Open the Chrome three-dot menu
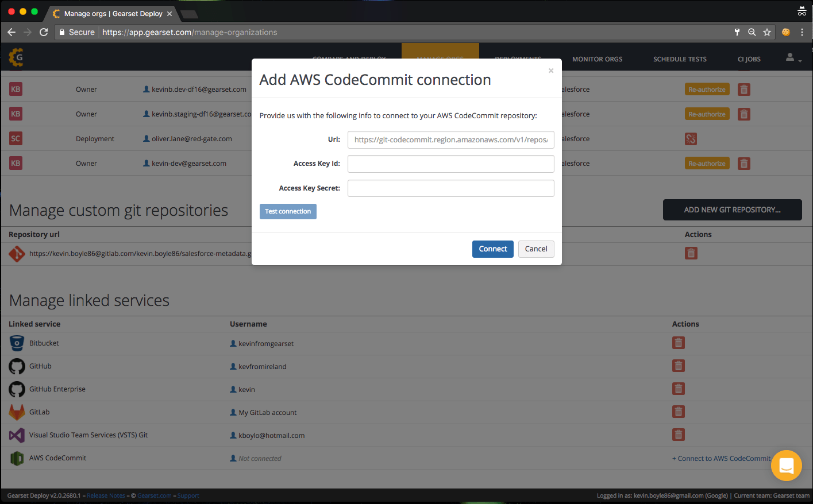This screenshot has width=813, height=504. [802, 32]
